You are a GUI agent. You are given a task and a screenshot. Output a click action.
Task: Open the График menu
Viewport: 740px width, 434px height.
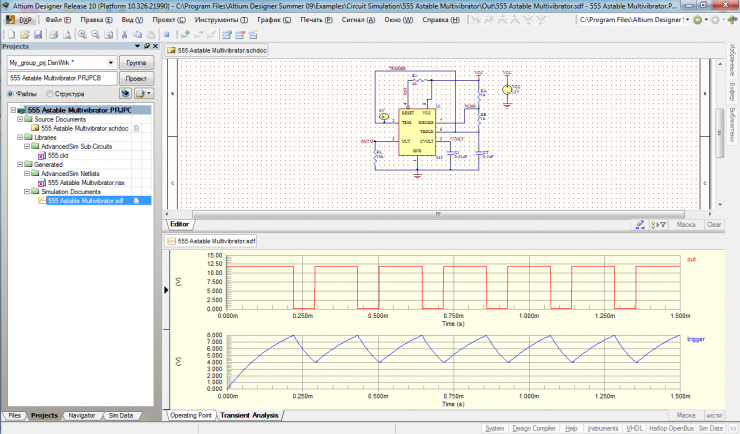pyautogui.click(x=274, y=20)
